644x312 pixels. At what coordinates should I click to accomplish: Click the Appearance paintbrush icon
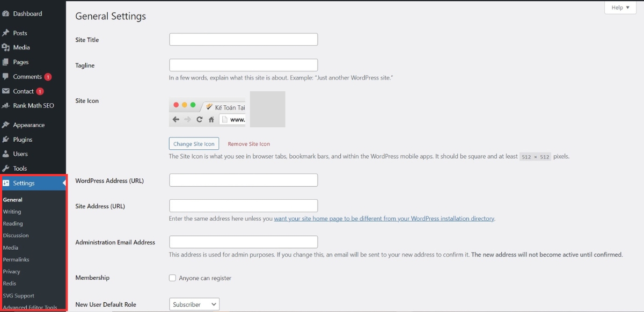pyautogui.click(x=5, y=125)
